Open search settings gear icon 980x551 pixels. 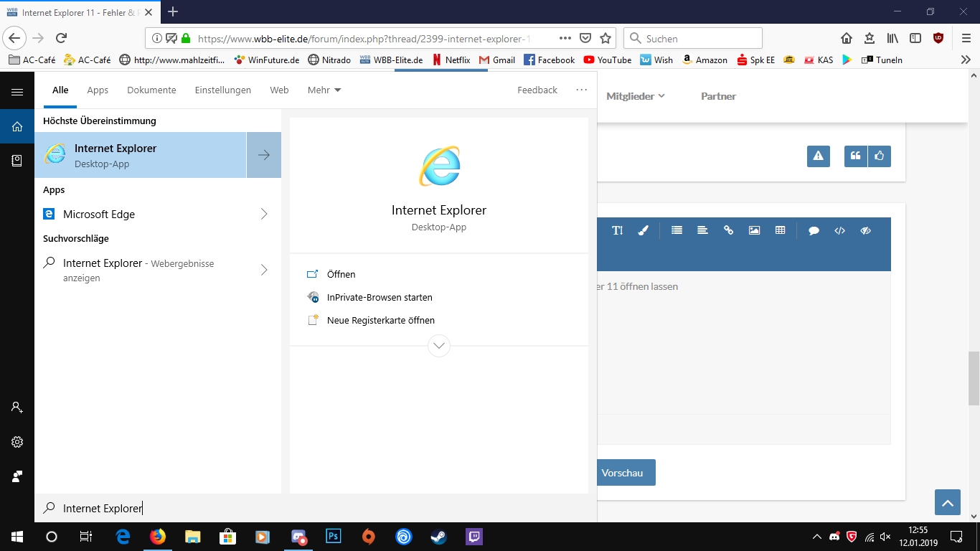point(17,442)
